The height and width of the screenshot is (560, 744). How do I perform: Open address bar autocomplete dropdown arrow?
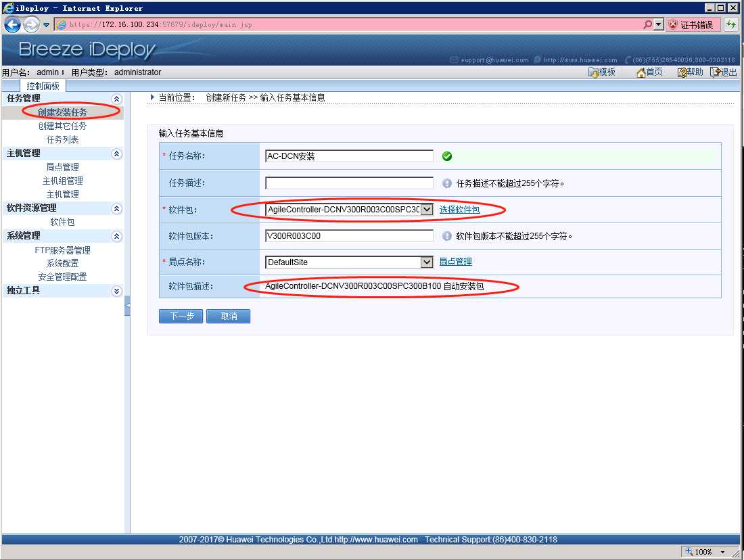click(x=659, y=24)
